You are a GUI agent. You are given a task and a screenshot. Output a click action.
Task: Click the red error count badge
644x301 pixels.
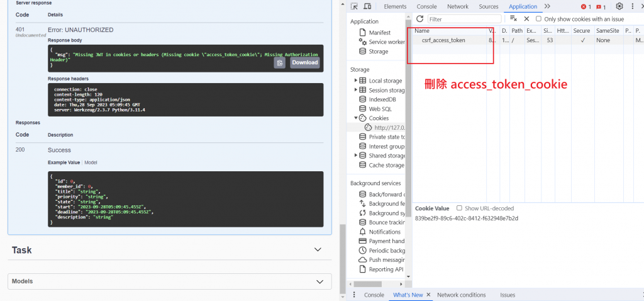click(x=586, y=6)
